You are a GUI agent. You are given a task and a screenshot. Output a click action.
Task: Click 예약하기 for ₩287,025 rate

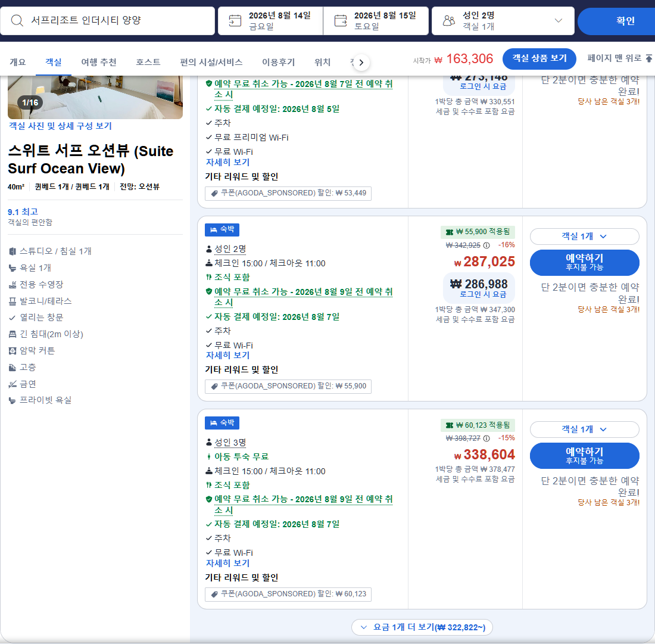tap(584, 263)
